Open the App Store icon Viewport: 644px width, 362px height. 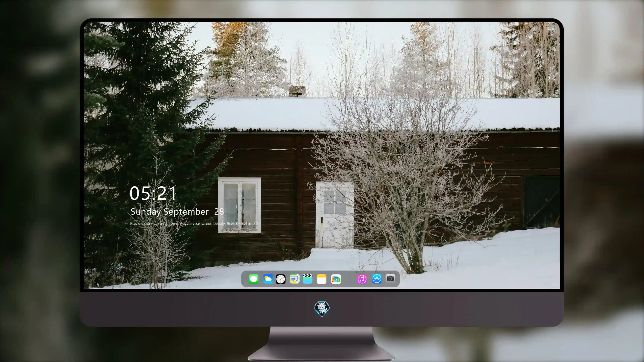377,279
